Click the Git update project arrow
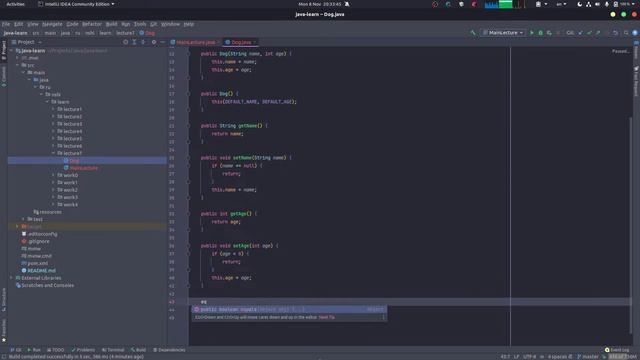This screenshot has width=640, height=360. click(580, 33)
